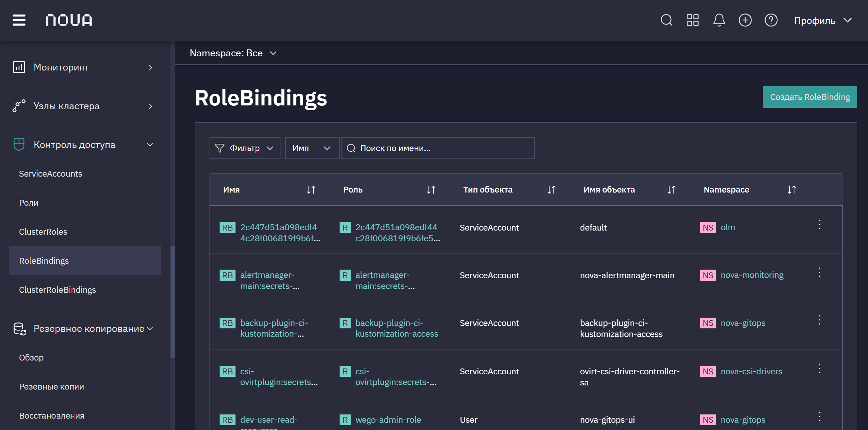This screenshot has height=430, width=868.
Task: Open the help question mark icon
Action: [x=771, y=20]
